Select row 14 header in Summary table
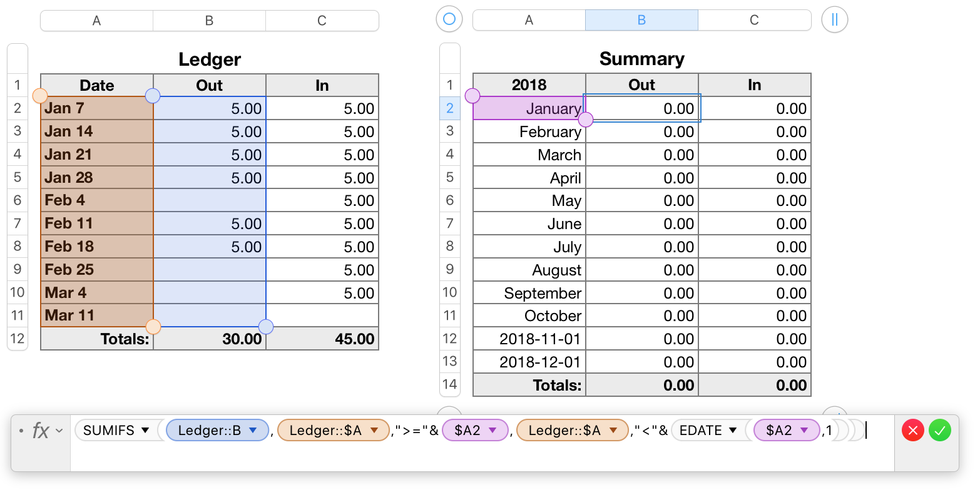Viewport: 980px width, 497px height. [x=450, y=384]
